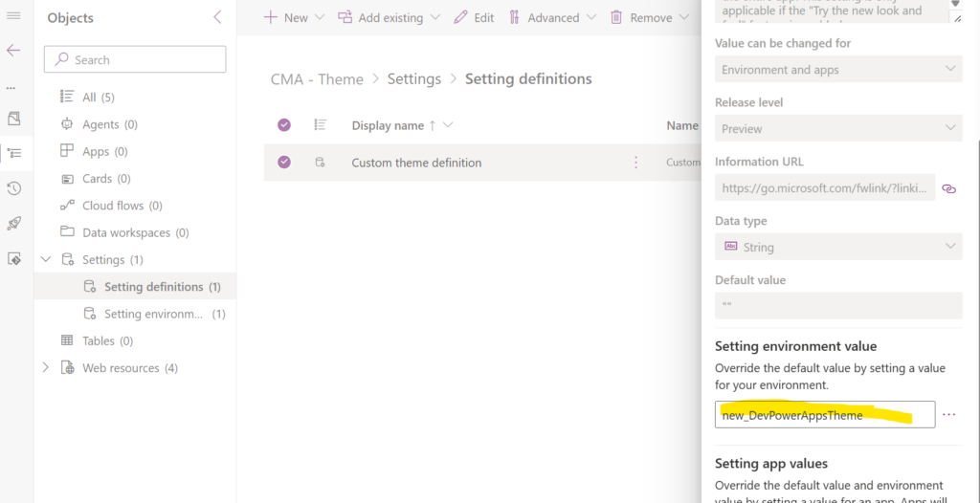The width and height of the screenshot is (980, 503).
Task: Expand the Web resources tree node
Action: [45, 368]
